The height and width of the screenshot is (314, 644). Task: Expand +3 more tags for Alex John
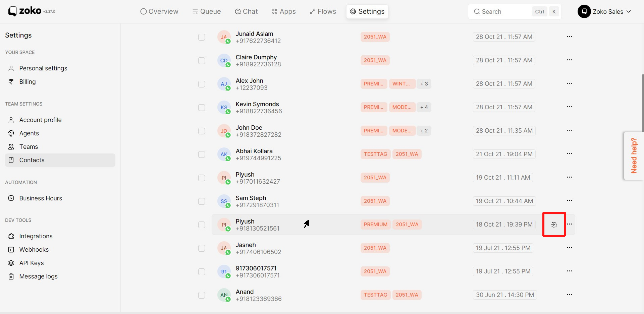[x=424, y=84]
